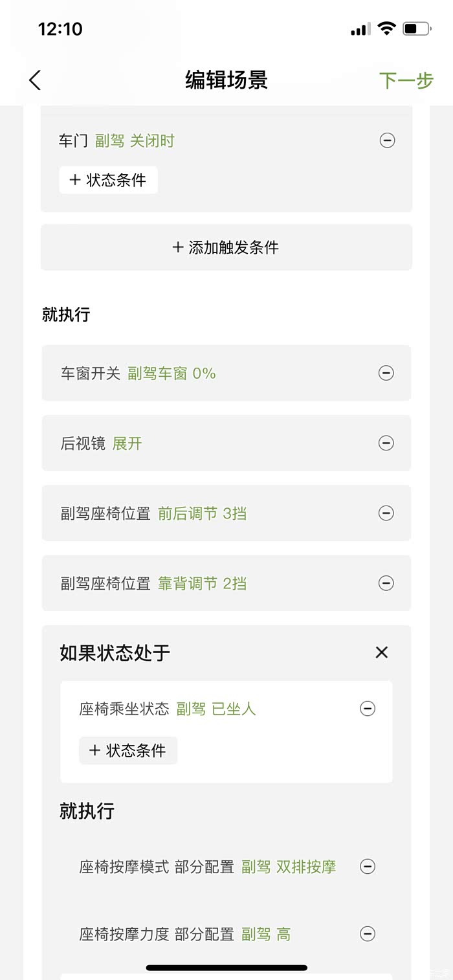Add 状态条件 under 座椅乘坐状态
This screenshot has height=980, width=453.
tap(128, 750)
